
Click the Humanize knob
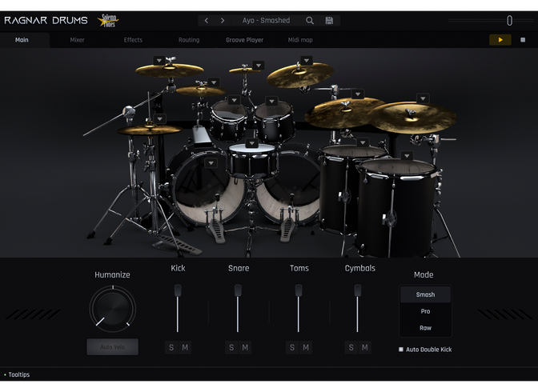(x=113, y=309)
